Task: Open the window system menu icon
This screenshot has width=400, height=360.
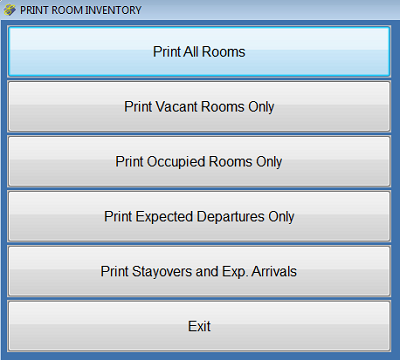Action: pos(9,10)
